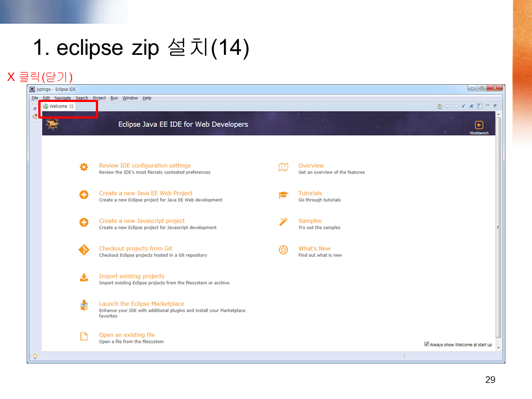The image size is (532, 399).
Task: Click banner title 'Eclipse Java EE IDE for Web Developers'
Action: point(183,125)
